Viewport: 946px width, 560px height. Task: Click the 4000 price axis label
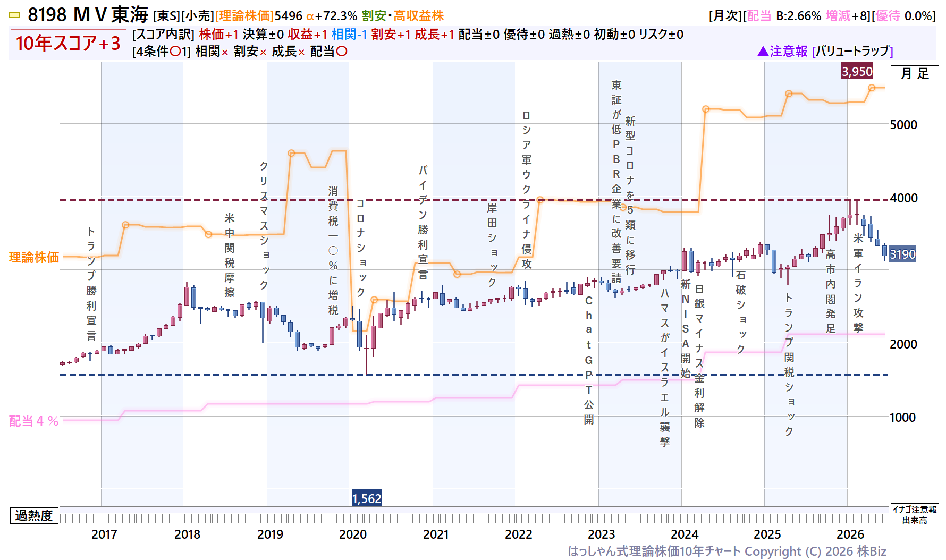[x=903, y=198]
